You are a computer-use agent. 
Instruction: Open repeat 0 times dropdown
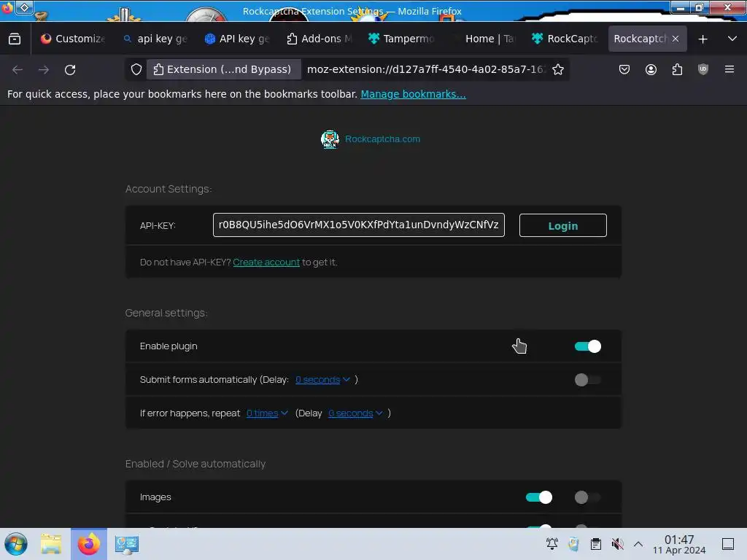coord(267,413)
